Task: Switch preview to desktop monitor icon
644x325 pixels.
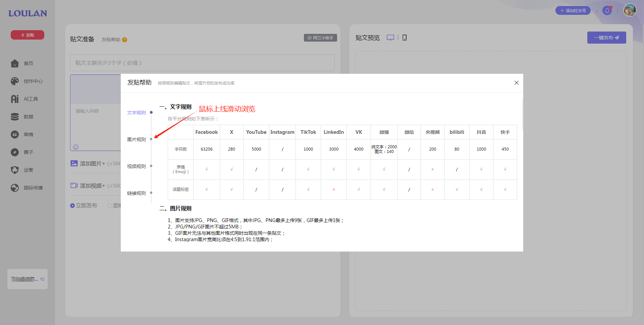Action: click(x=390, y=38)
